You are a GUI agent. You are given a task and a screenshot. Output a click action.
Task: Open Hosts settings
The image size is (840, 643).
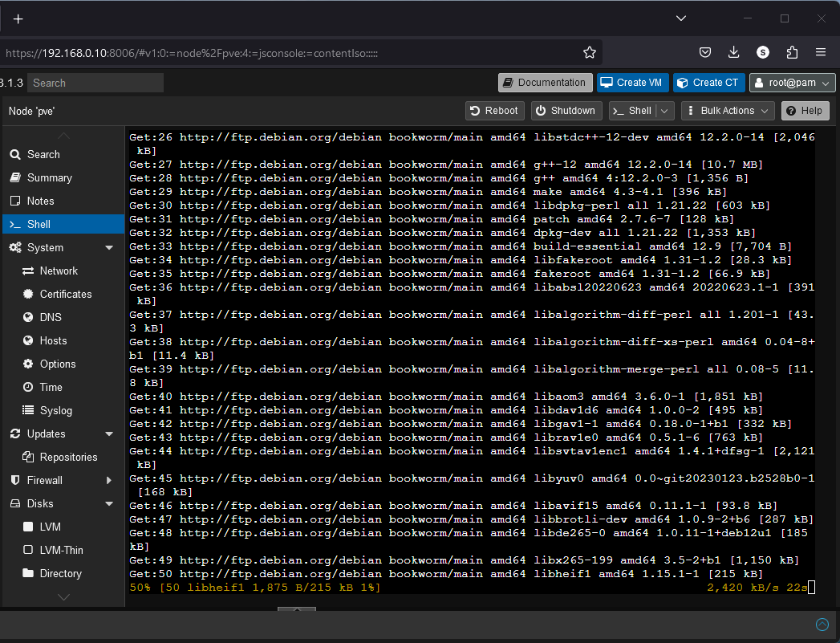(63, 341)
